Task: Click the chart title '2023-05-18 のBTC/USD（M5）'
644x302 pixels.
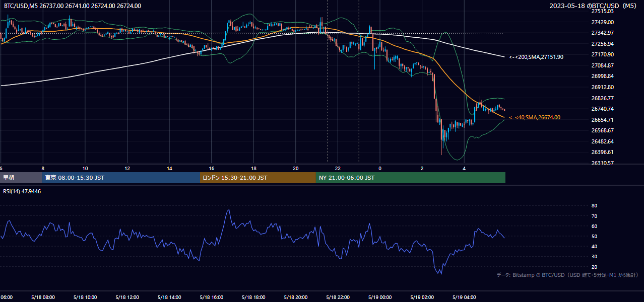Action: point(594,6)
